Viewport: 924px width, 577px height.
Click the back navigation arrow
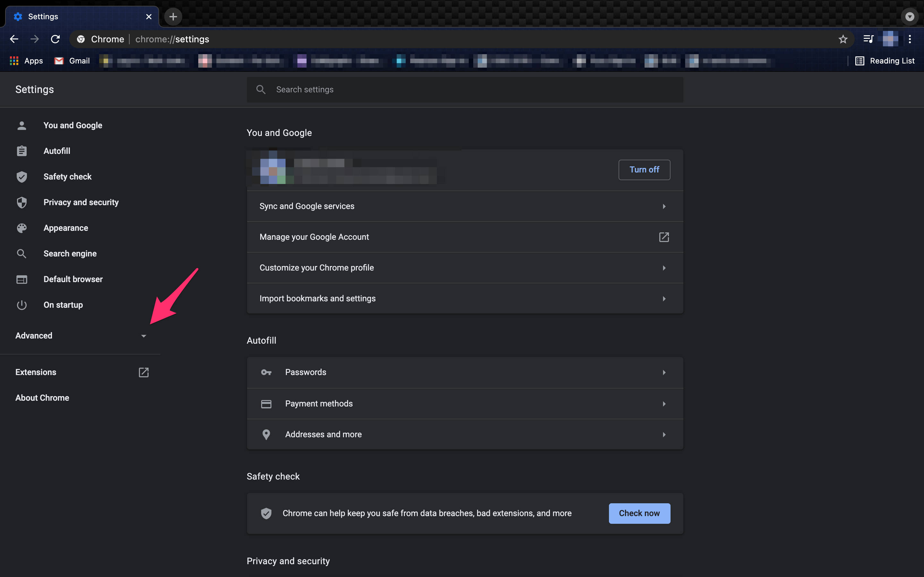coord(14,39)
